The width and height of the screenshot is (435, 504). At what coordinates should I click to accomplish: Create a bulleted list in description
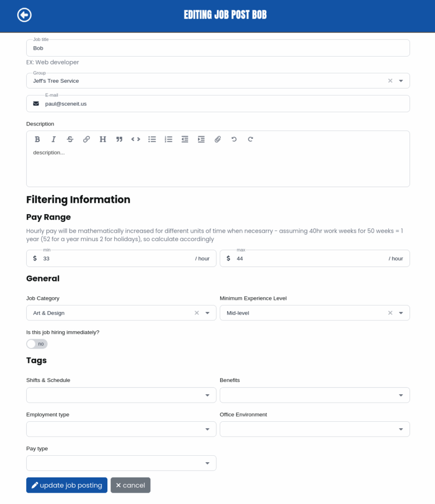(x=152, y=139)
